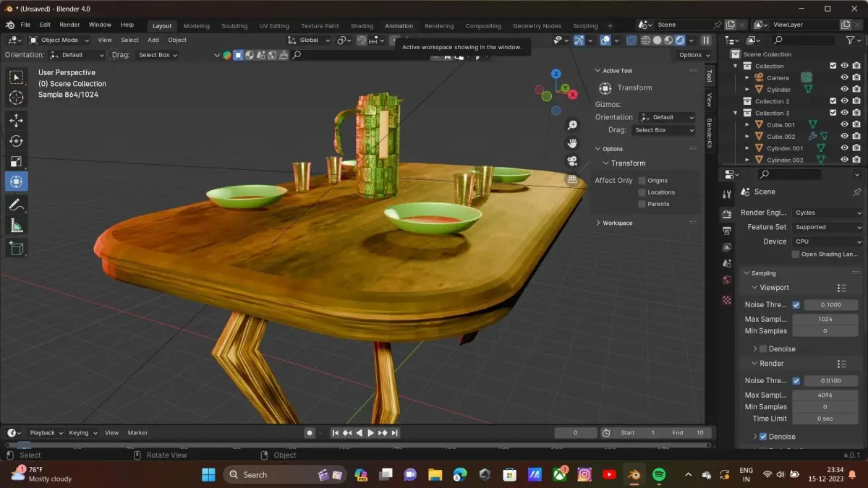
Task: Open the Object Mode dropdown
Action: (x=59, y=40)
